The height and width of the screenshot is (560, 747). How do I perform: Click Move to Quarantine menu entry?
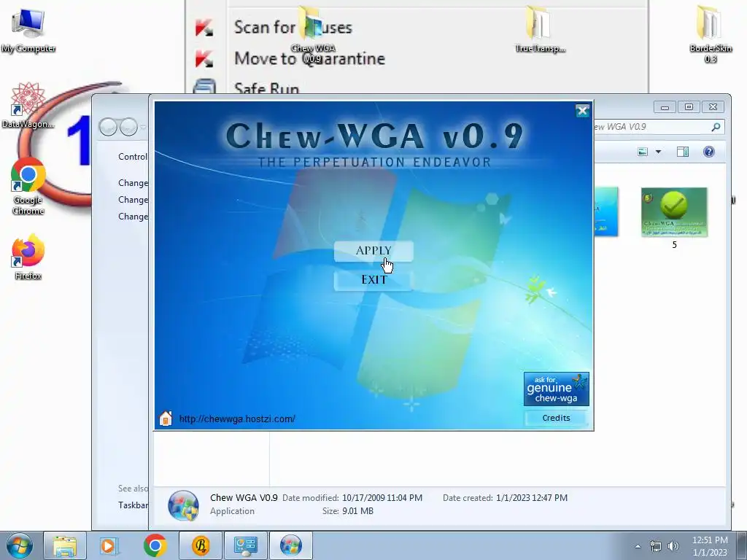coord(309,58)
